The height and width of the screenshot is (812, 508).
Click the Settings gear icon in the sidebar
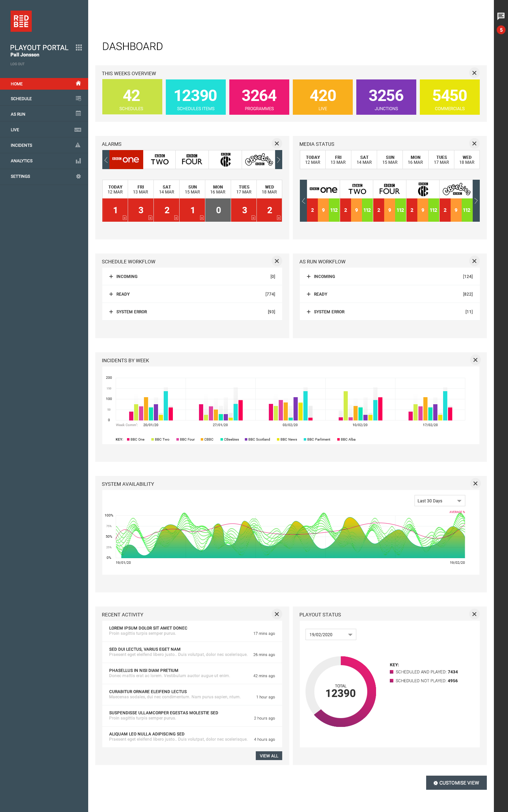click(x=78, y=176)
